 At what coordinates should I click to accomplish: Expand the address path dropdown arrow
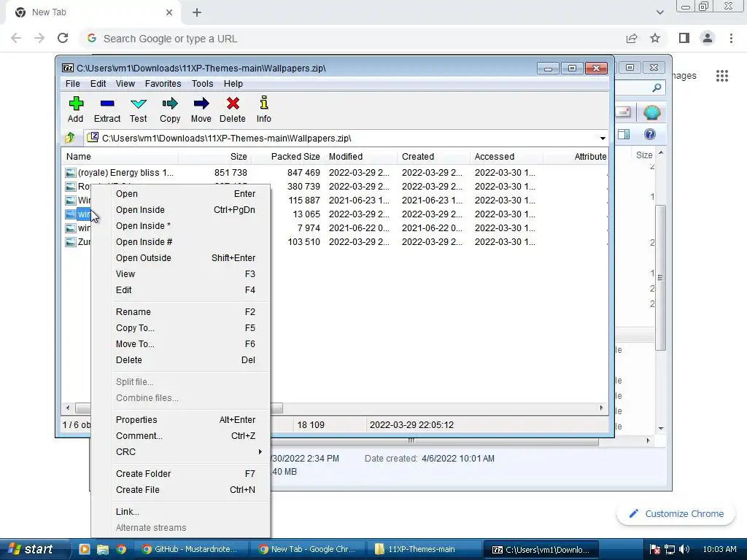pos(603,139)
